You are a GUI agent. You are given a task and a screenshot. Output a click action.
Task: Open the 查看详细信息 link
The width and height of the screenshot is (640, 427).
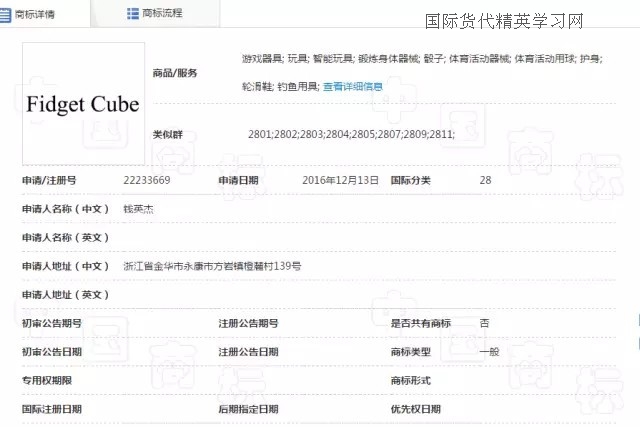click(352, 86)
